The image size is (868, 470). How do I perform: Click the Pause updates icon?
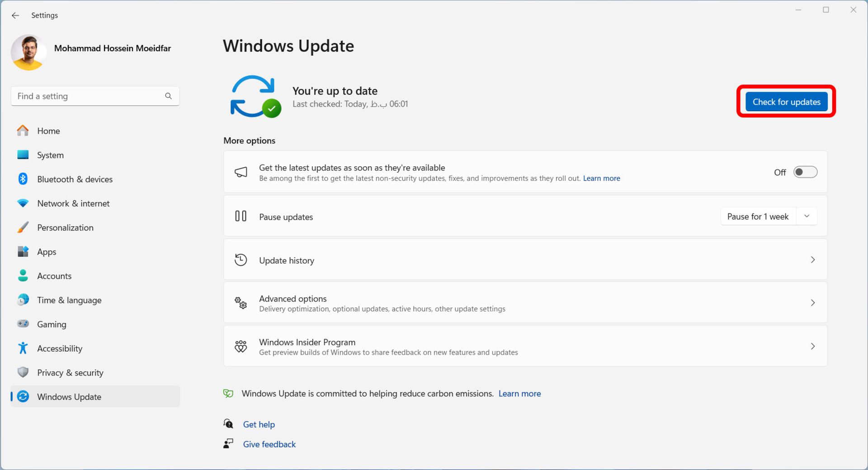pos(241,216)
